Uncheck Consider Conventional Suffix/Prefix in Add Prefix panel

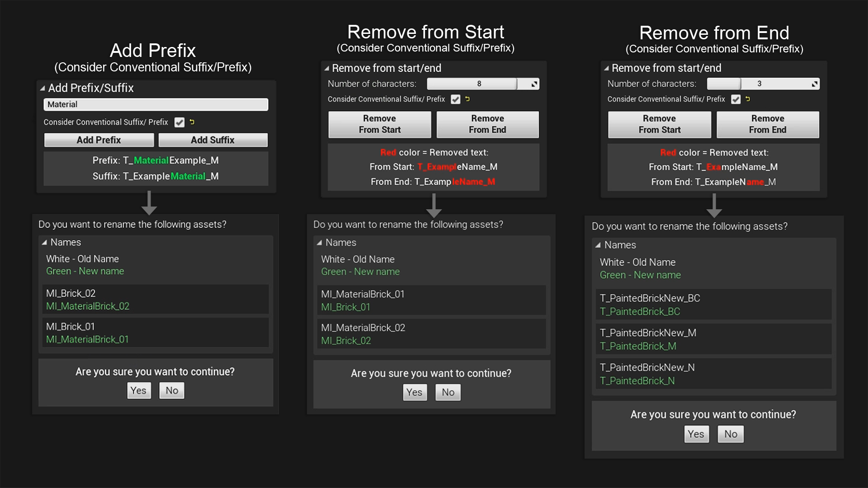[179, 122]
